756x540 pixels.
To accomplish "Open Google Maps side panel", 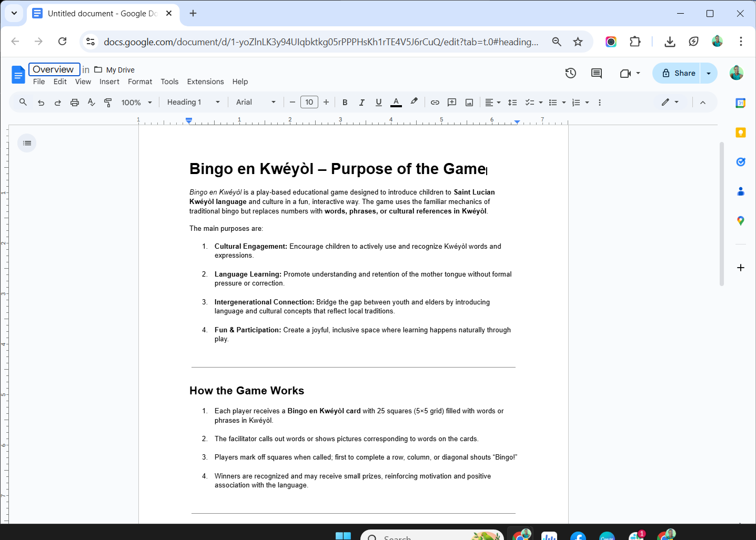I will (741, 221).
